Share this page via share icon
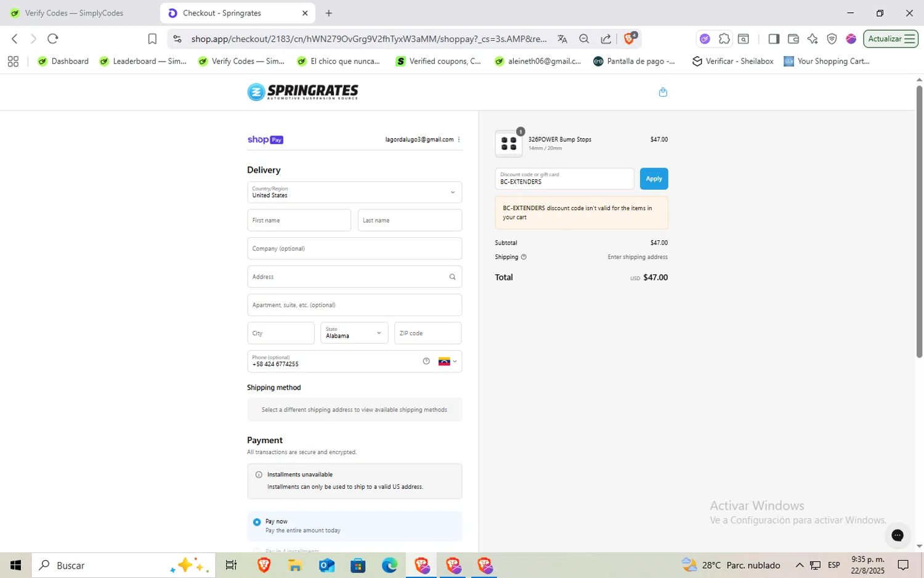Image resolution: width=924 pixels, height=578 pixels. pos(606,39)
